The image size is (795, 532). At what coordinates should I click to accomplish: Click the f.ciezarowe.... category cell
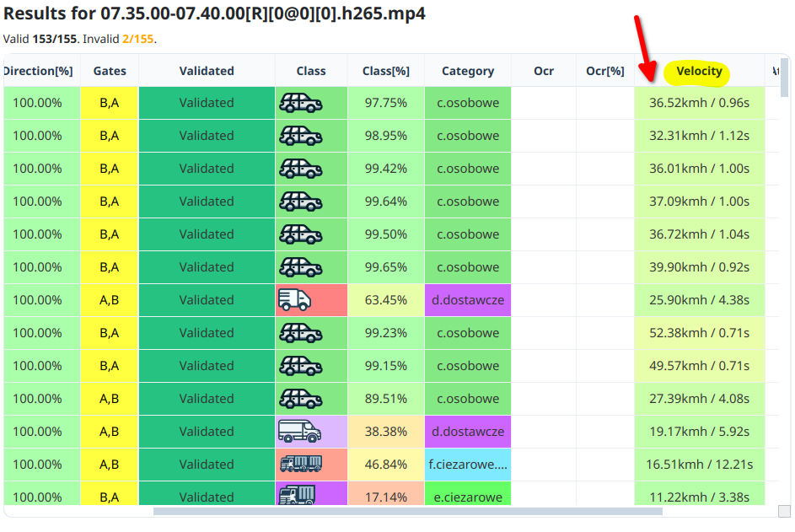468,465
